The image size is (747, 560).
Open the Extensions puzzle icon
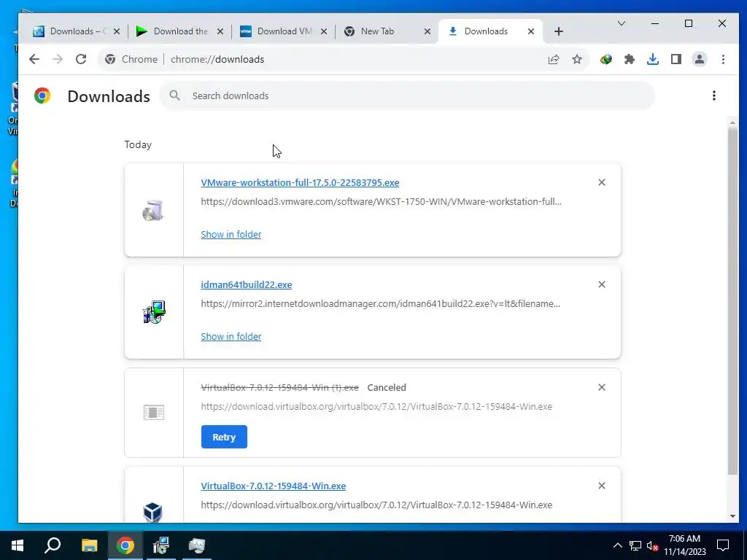(x=630, y=59)
